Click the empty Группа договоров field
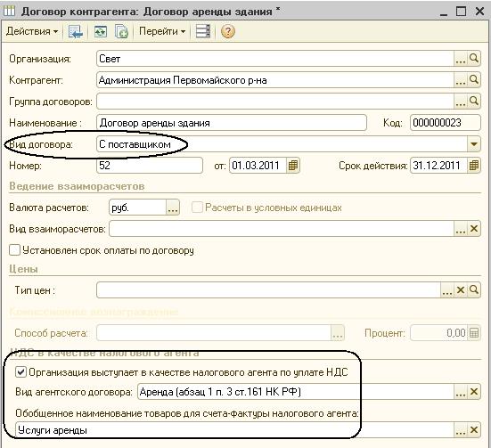The height and width of the screenshot is (448, 491). pyautogui.click(x=275, y=102)
